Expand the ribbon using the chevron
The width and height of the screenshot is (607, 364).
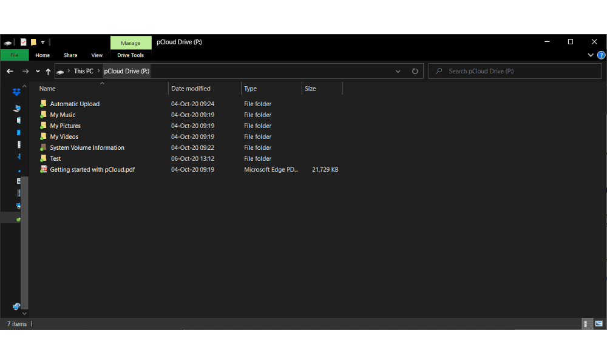pos(591,55)
